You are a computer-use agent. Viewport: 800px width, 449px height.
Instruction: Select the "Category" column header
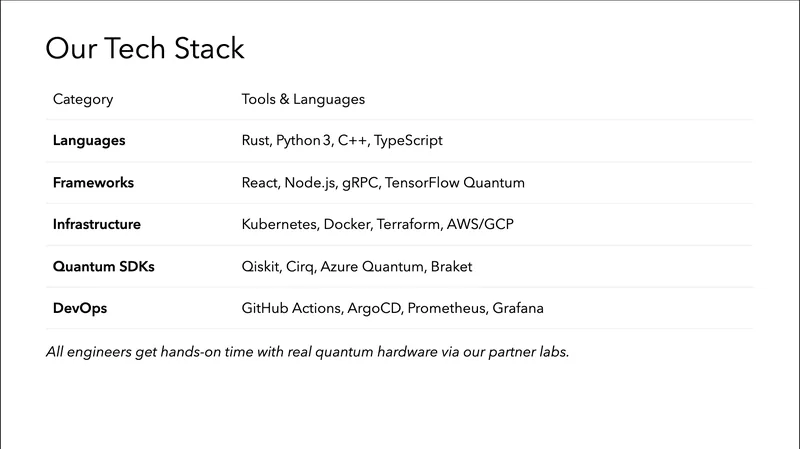(x=83, y=100)
